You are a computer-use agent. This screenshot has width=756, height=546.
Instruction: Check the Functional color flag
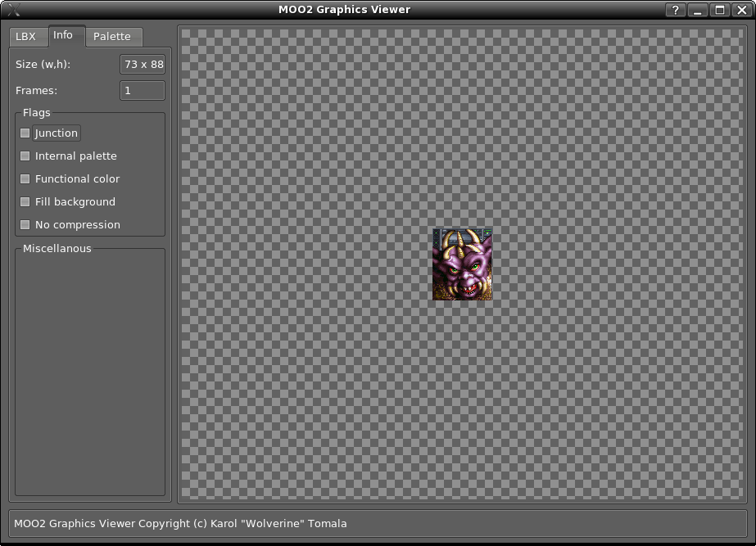pyautogui.click(x=25, y=178)
